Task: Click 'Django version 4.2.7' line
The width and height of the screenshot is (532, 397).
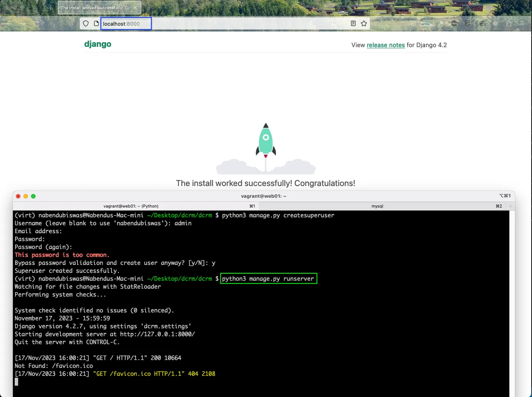Action: pyautogui.click(x=103, y=326)
